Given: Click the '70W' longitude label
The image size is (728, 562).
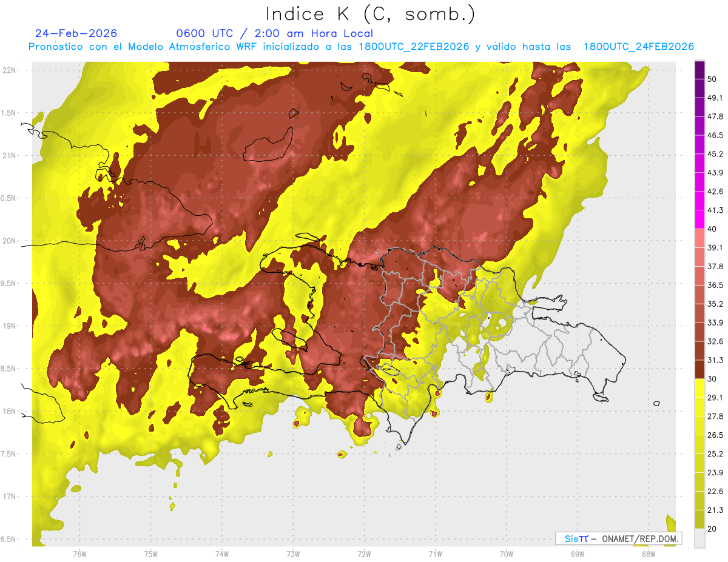Looking at the screenshot, I should (x=507, y=554).
